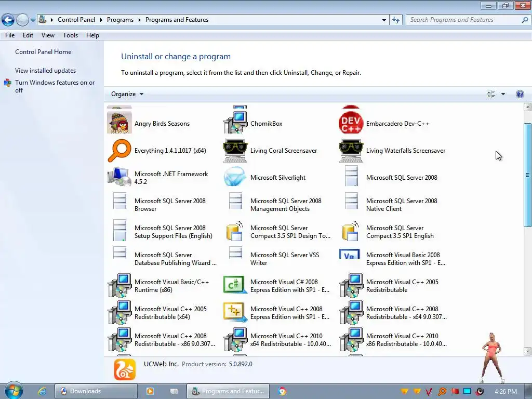Select the Everything 1.4.1.1017 magnifier icon
The height and width of the screenshot is (399, 532).
coord(119,150)
